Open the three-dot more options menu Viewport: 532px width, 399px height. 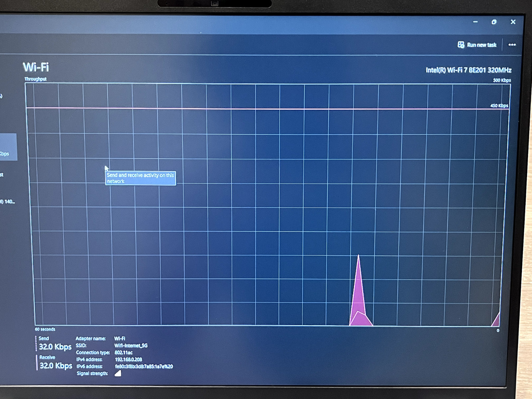[512, 45]
